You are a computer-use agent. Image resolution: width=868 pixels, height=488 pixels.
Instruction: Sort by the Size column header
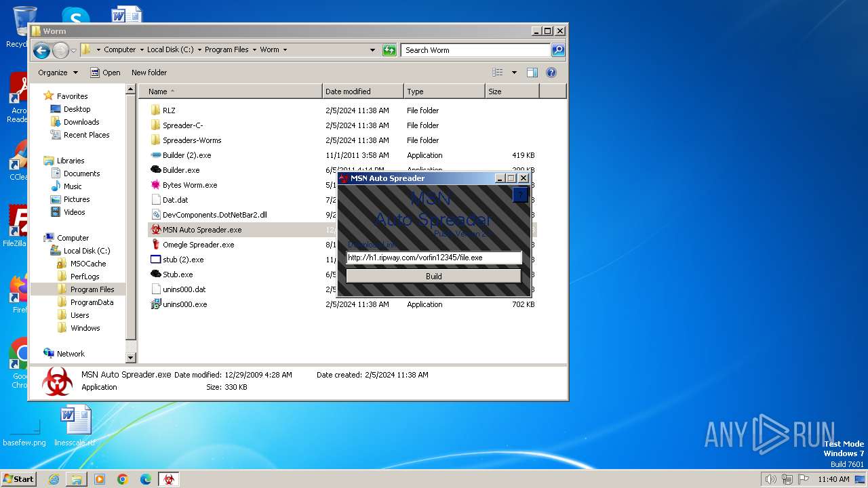point(512,91)
